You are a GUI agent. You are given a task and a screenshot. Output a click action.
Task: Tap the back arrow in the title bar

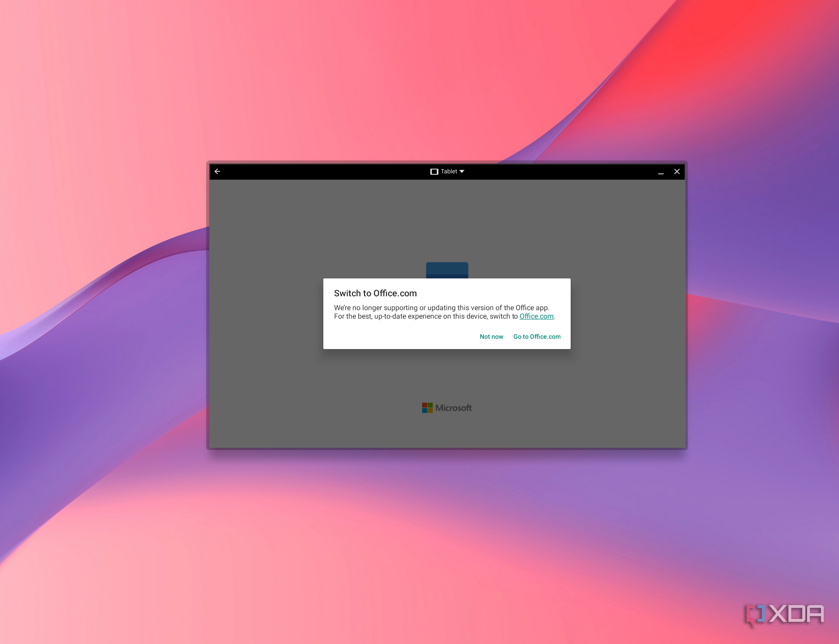pos(218,171)
